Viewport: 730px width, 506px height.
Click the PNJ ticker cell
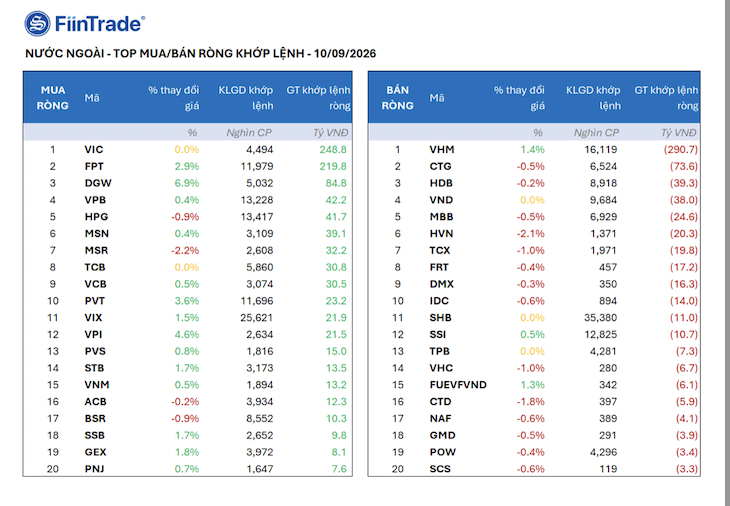coord(94,468)
